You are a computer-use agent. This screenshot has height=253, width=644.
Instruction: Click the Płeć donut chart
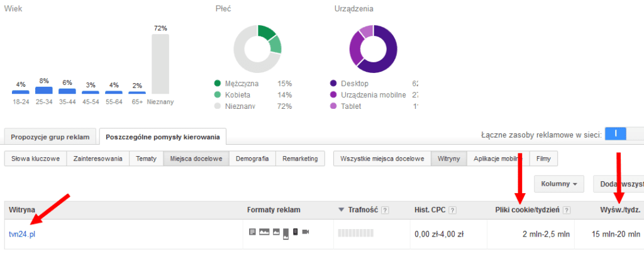pos(257,49)
